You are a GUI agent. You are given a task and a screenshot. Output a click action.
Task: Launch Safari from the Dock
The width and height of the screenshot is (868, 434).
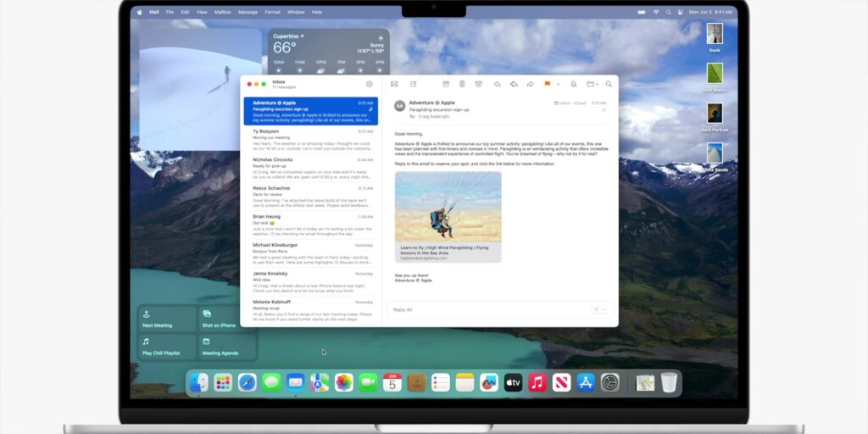click(248, 382)
